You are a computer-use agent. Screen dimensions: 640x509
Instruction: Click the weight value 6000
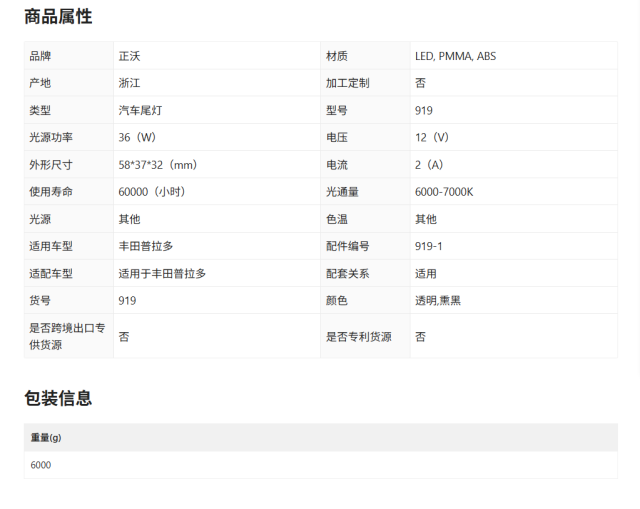(x=41, y=465)
